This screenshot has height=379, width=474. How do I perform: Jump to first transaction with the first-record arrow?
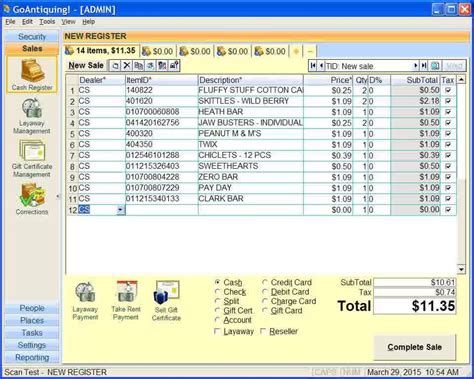pos(313,66)
